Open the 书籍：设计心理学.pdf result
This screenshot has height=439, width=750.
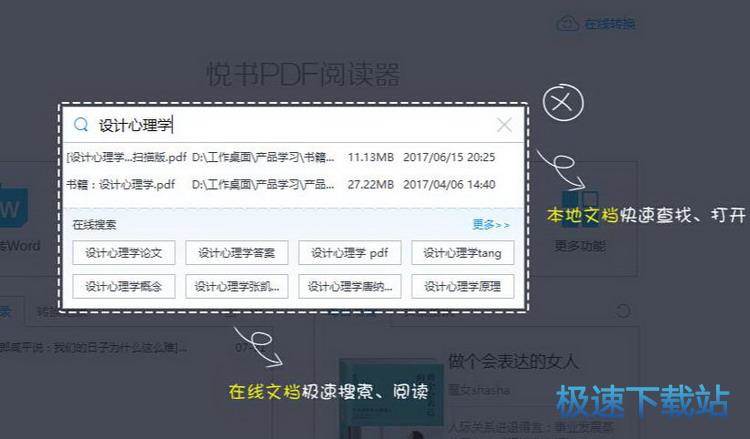121,185
